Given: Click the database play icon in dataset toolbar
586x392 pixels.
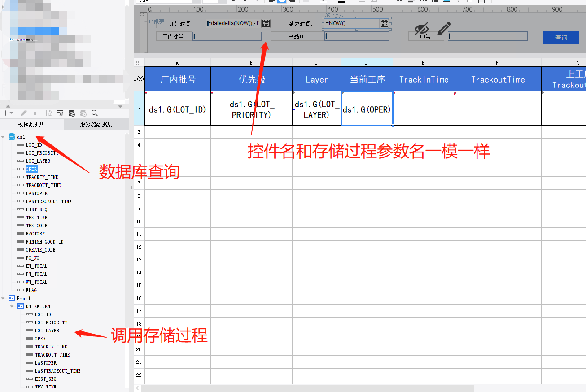Looking at the screenshot, I should pyautogui.click(x=71, y=113).
